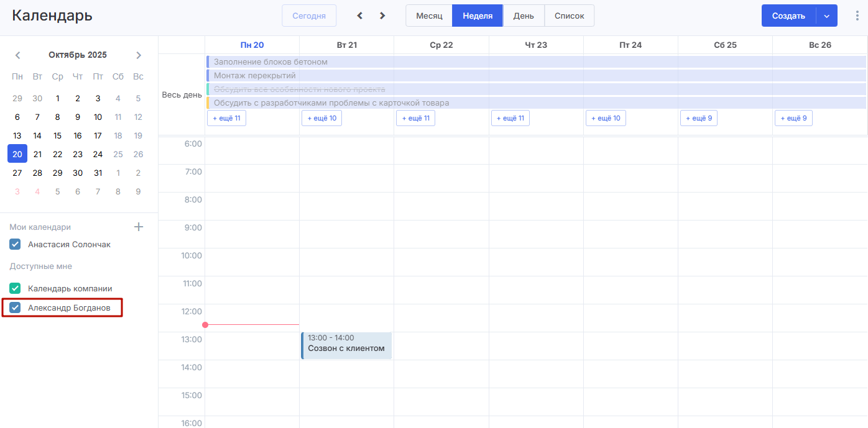Screen dimensions: 868x428
Task: Expand "+ ещё 9" events on Sunday
Action: pos(793,118)
